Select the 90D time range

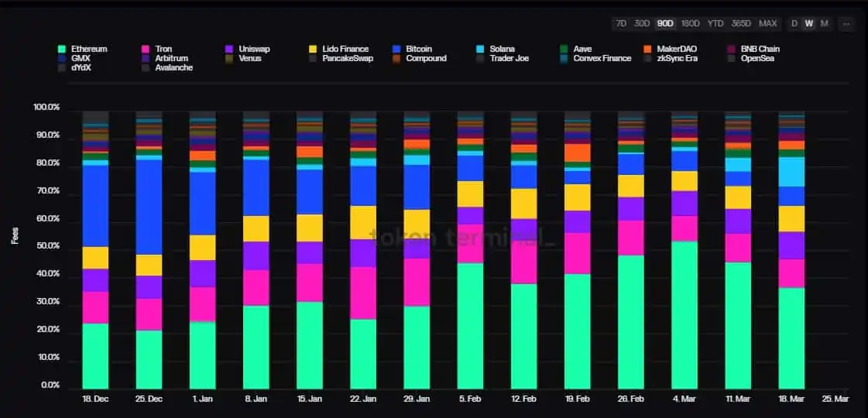[665, 23]
